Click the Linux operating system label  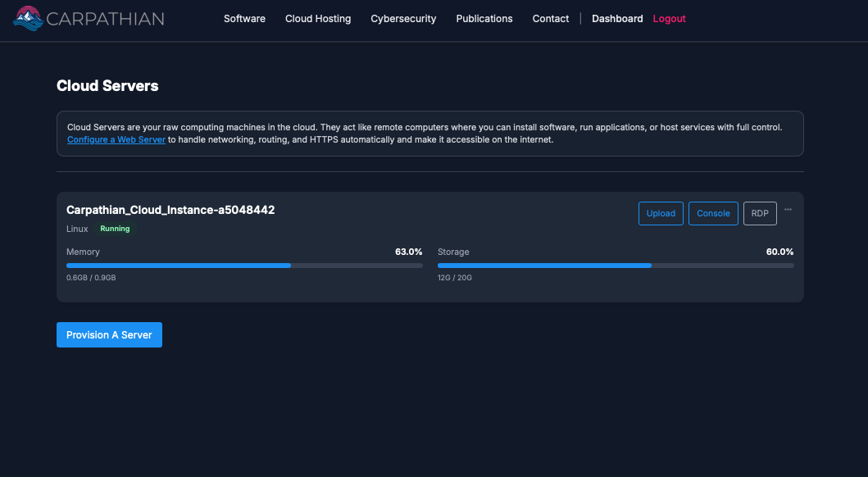(x=76, y=229)
